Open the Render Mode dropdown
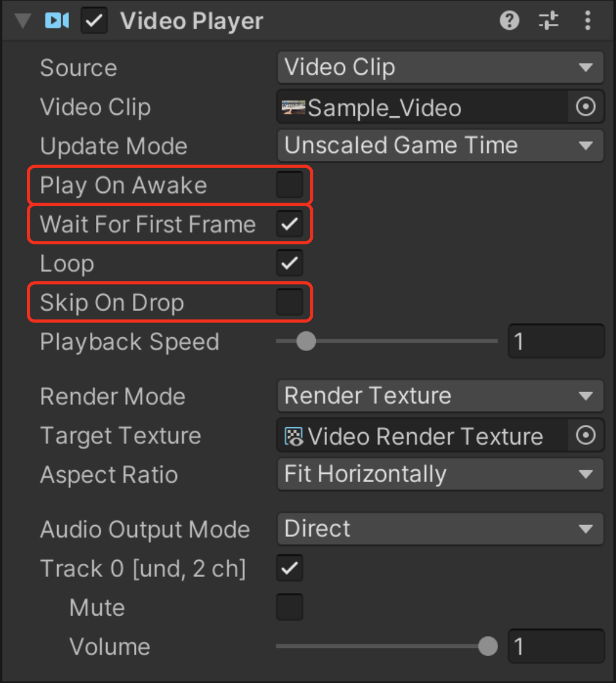 440,396
